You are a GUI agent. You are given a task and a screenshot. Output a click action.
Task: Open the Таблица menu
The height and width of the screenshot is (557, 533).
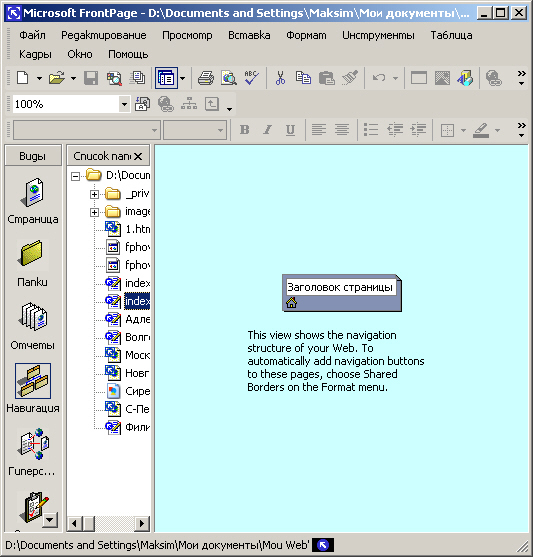[451, 35]
